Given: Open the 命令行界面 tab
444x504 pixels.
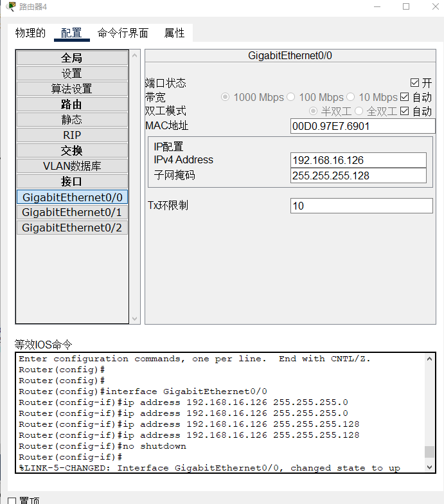Looking at the screenshot, I should (123, 33).
